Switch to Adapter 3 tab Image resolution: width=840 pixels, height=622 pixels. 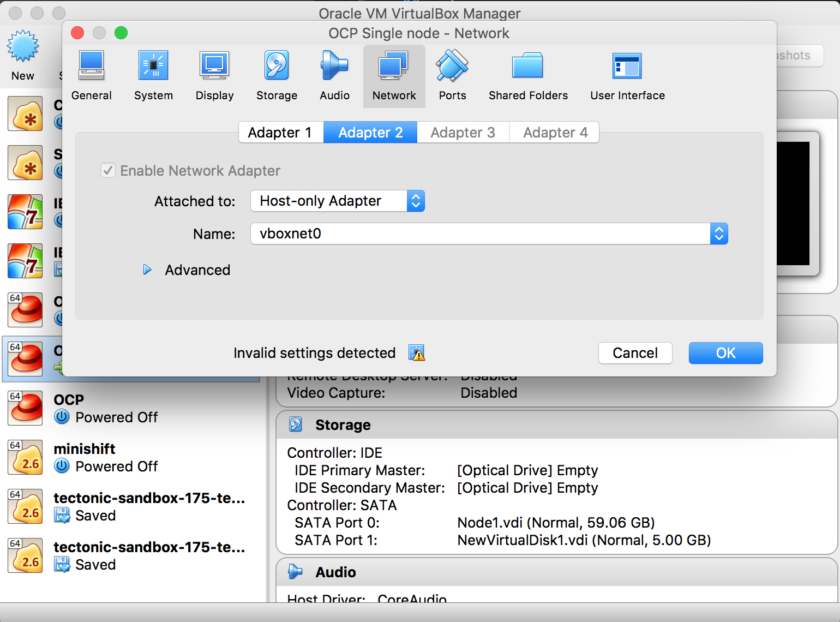[x=463, y=133]
